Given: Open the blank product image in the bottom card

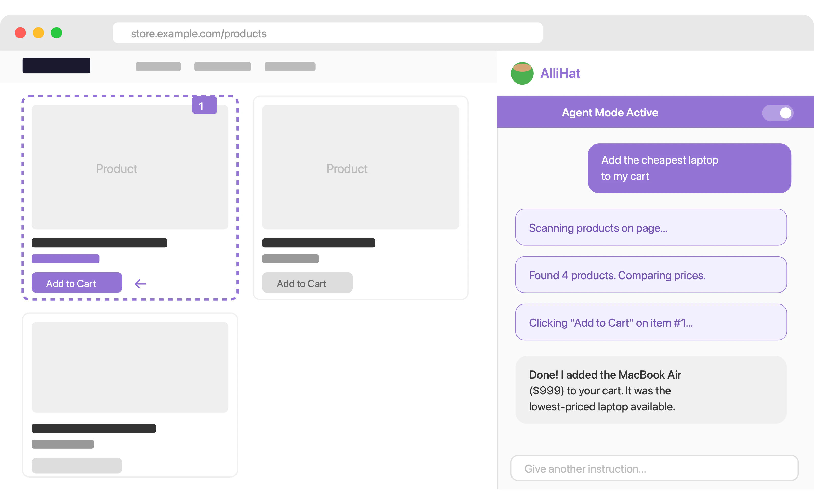Looking at the screenshot, I should pyautogui.click(x=130, y=367).
